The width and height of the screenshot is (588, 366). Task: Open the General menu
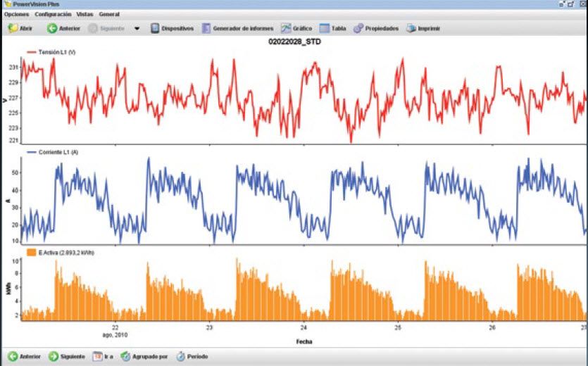[109, 14]
